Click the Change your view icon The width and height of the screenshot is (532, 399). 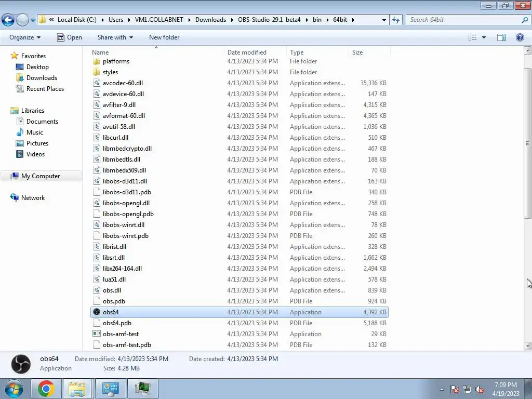point(472,37)
